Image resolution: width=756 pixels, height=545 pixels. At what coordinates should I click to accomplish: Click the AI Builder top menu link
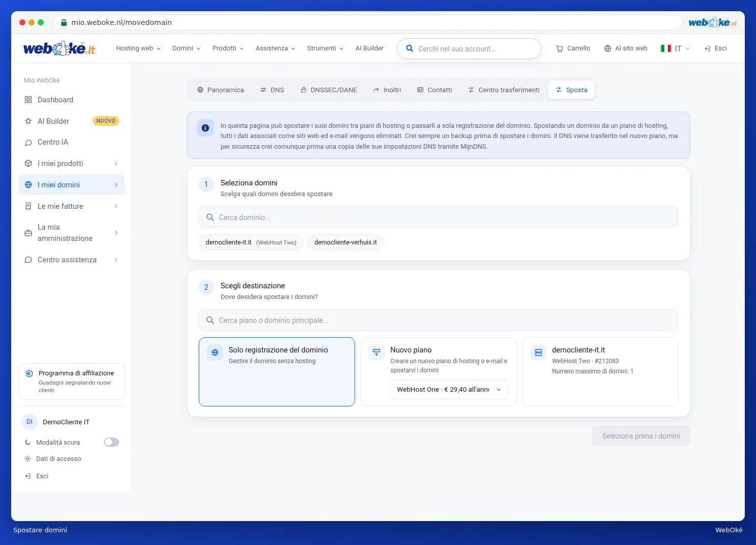tap(369, 48)
